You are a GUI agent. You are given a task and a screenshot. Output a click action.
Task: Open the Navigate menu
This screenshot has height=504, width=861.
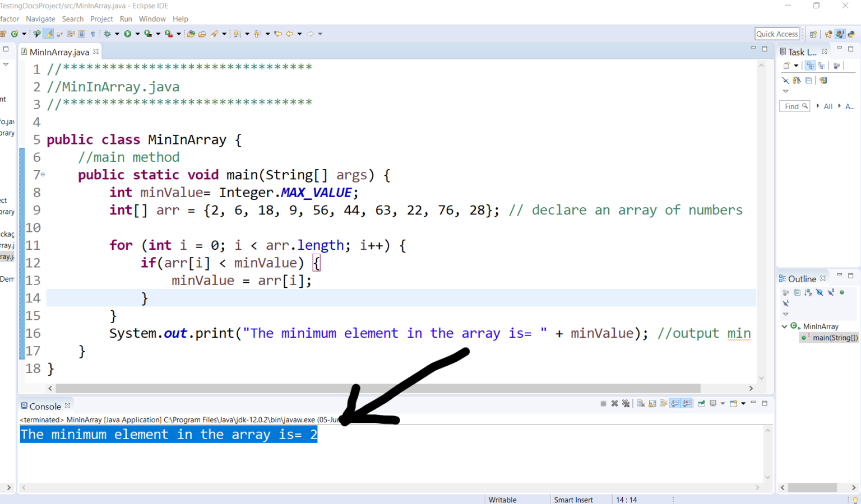click(40, 19)
